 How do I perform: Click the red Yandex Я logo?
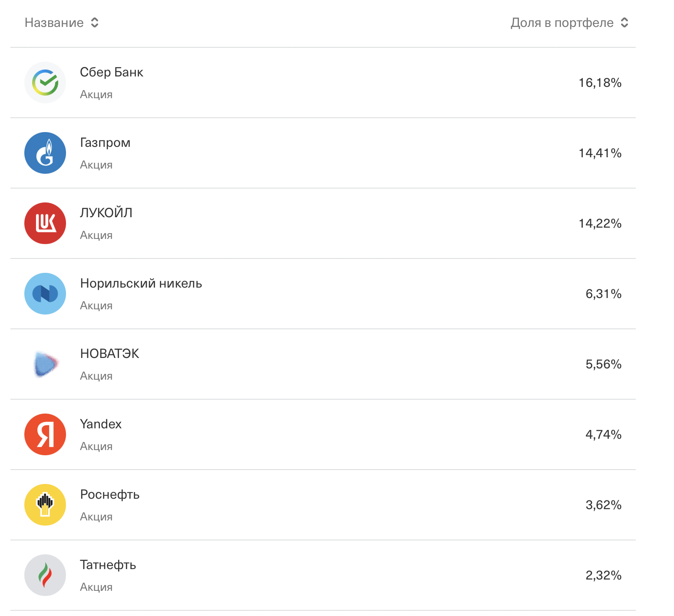pos(45,434)
